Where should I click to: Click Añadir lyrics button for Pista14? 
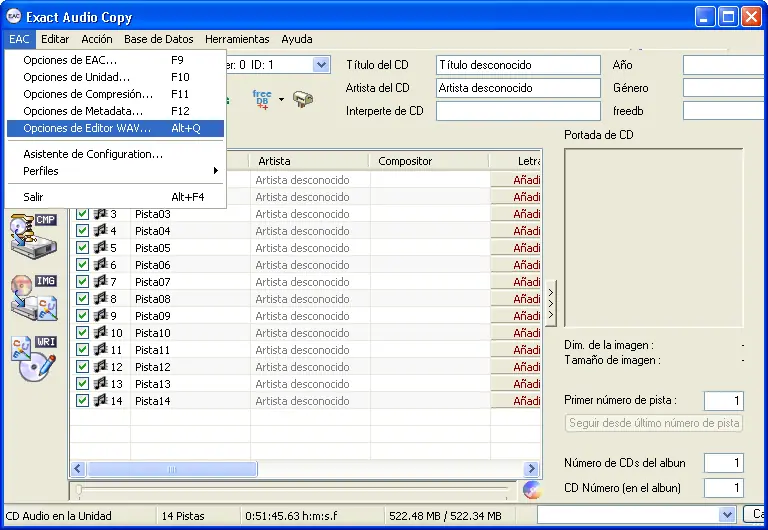(516, 401)
